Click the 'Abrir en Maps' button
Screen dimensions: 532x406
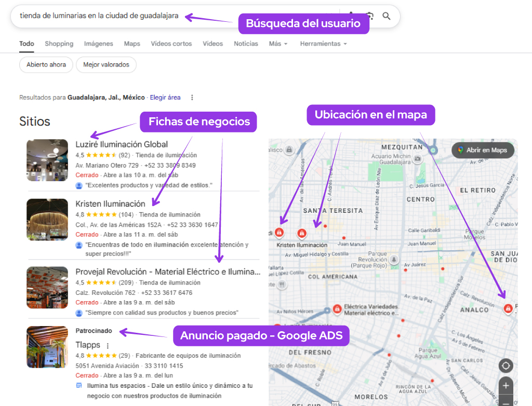pos(484,150)
